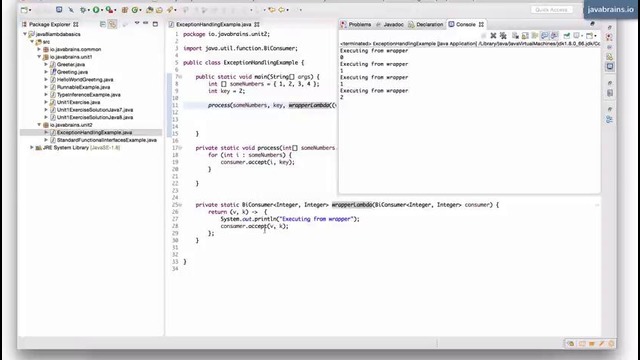Open the Display Selected Console dropdown
The width and height of the screenshot is (640, 360).
(x=582, y=36)
